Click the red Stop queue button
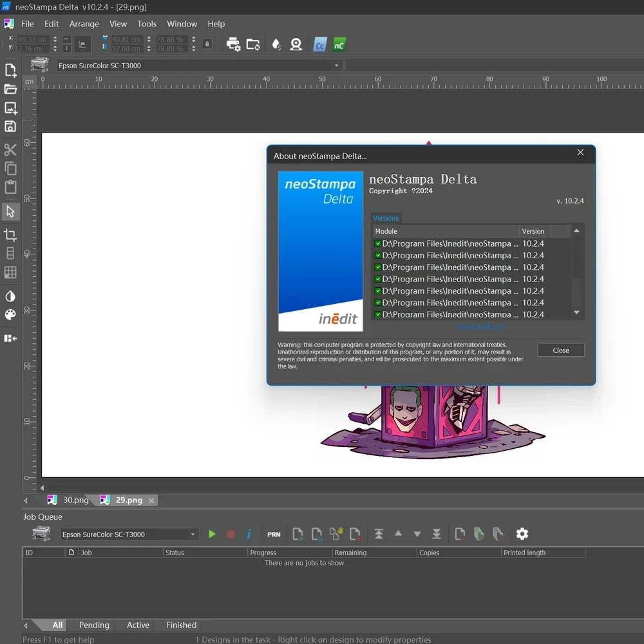Image resolution: width=644 pixels, height=644 pixels. (231, 534)
